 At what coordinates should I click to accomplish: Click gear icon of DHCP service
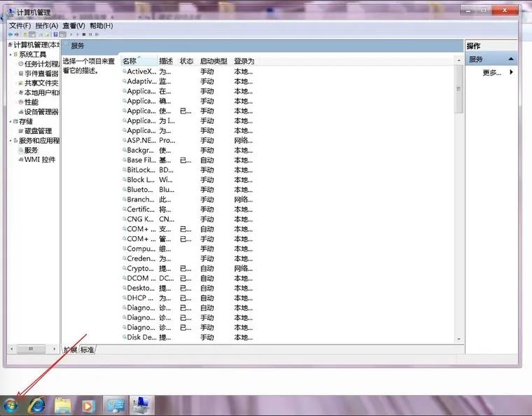(125, 298)
